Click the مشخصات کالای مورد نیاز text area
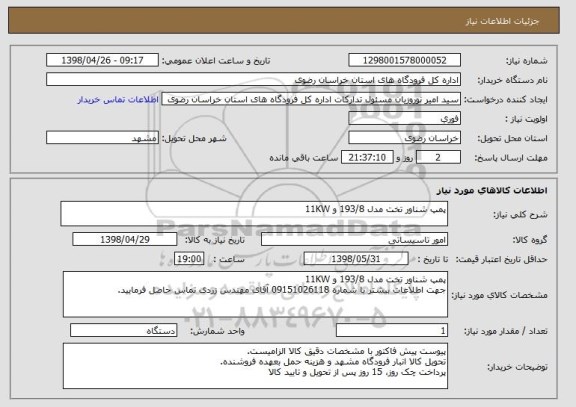This screenshot has height=407, width=576. pos(255,294)
